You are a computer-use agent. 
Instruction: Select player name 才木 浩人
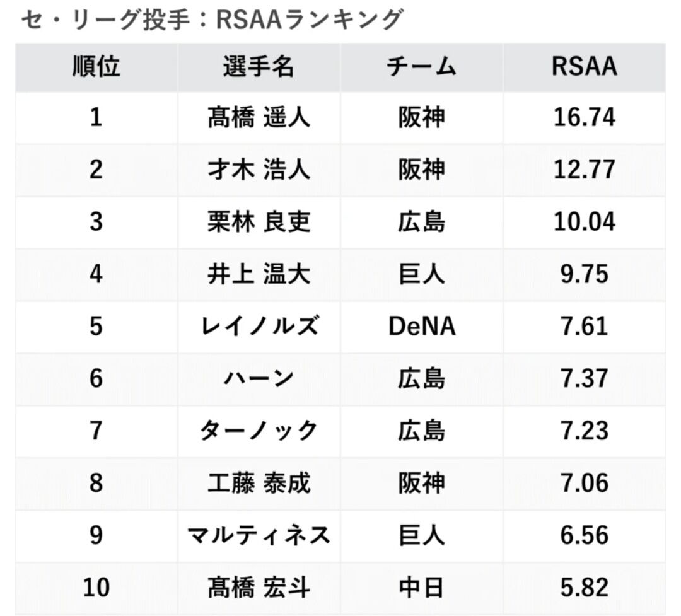pos(259,170)
